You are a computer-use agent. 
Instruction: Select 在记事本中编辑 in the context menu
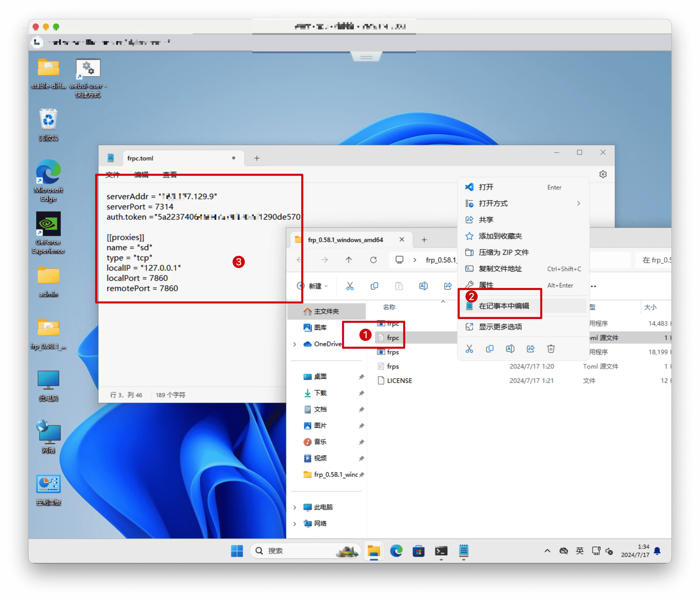click(504, 306)
